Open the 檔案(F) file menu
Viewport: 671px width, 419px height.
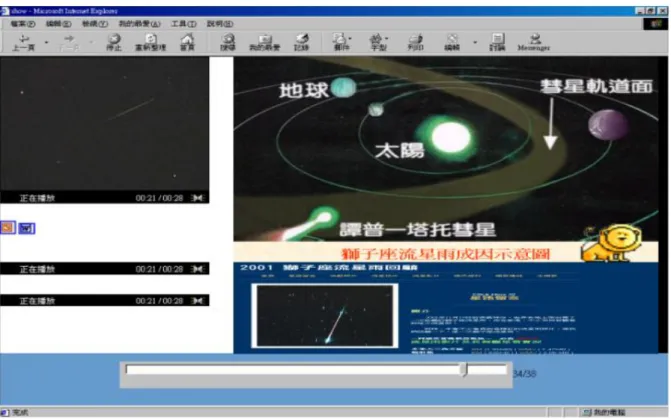click(x=23, y=24)
